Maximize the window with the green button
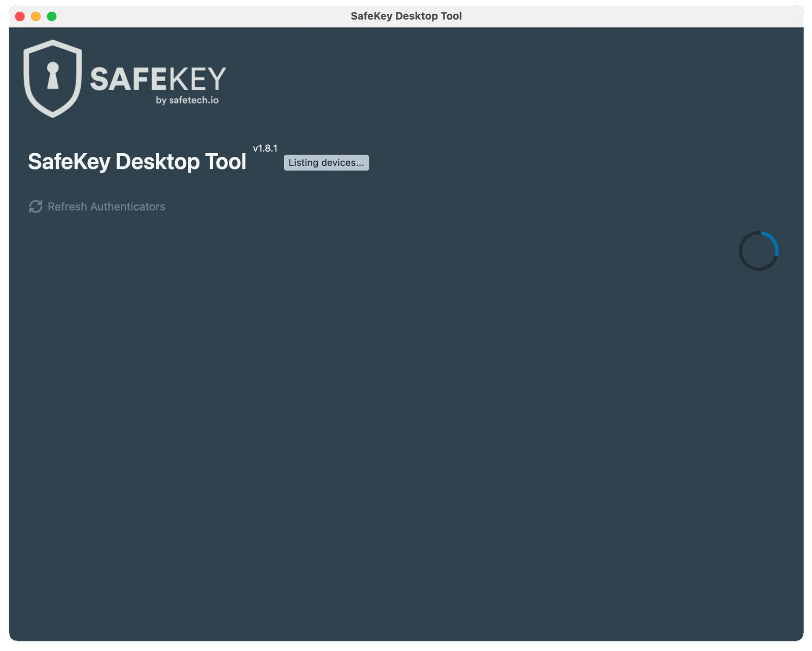The width and height of the screenshot is (812, 651). tap(52, 16)
